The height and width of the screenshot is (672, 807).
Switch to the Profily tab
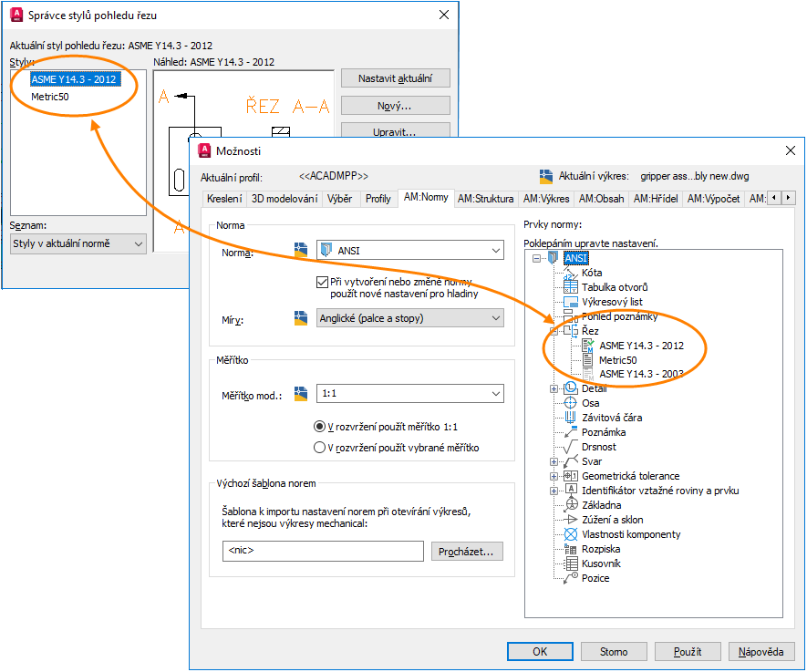(x=378, y=199)
